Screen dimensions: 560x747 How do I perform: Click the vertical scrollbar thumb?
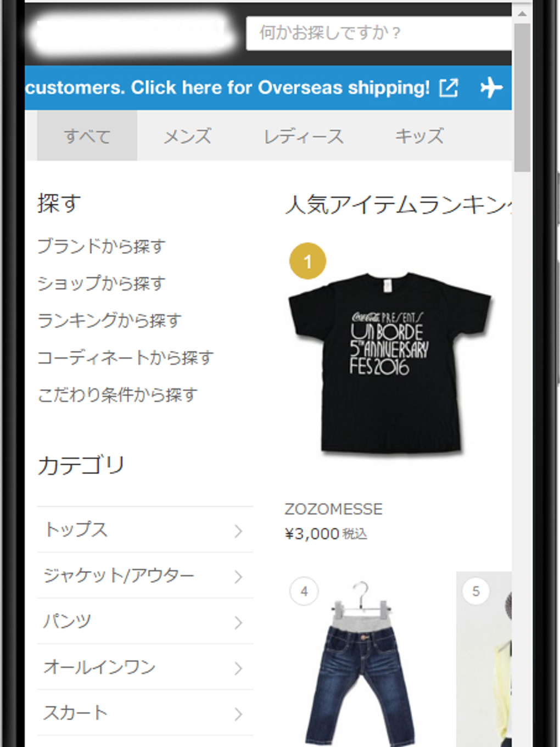522,98
